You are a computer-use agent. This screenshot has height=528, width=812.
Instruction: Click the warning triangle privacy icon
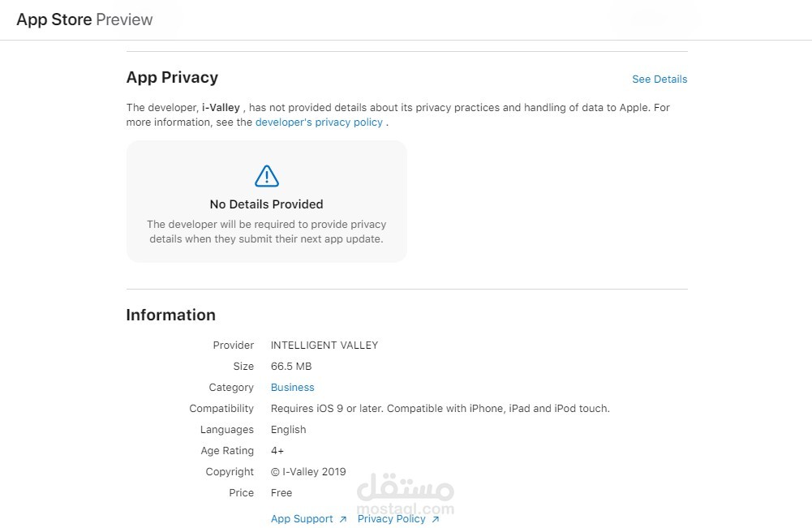(x=266, y=175)
